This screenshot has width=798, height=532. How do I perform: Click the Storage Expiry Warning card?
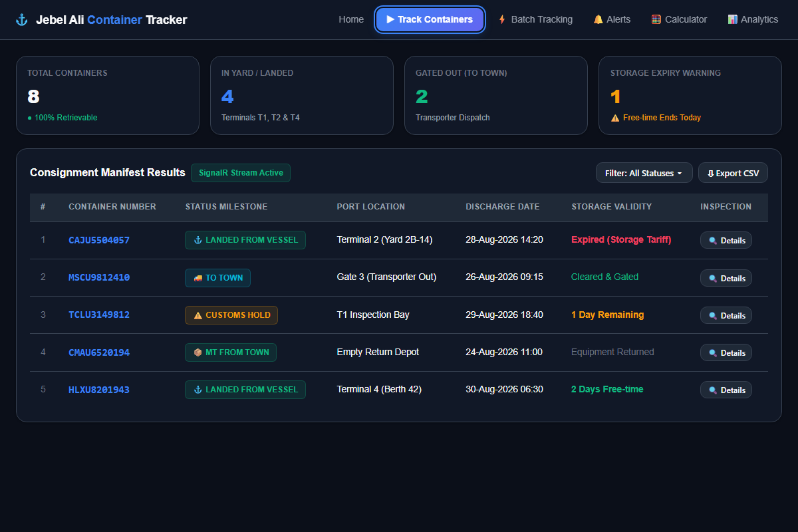click(x=690, y=95)
